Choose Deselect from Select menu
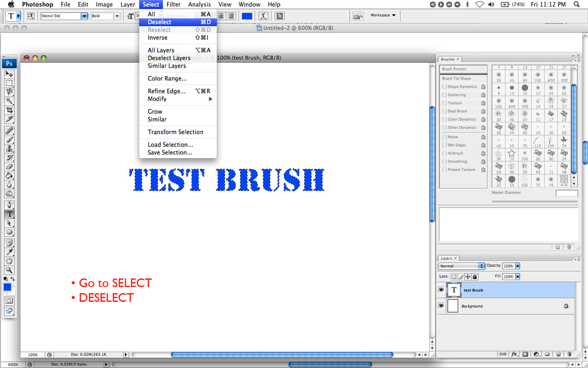Screen dimensions: 588x368 pos(178,22)
